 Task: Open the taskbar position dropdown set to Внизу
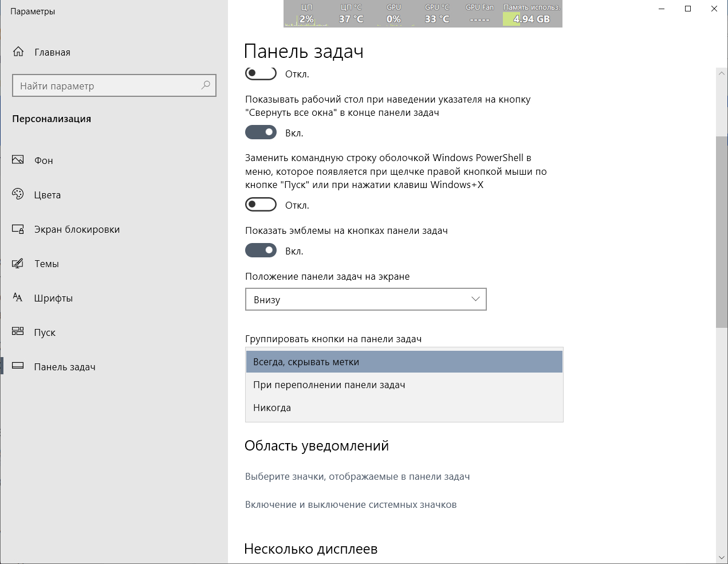pos(365,299)
